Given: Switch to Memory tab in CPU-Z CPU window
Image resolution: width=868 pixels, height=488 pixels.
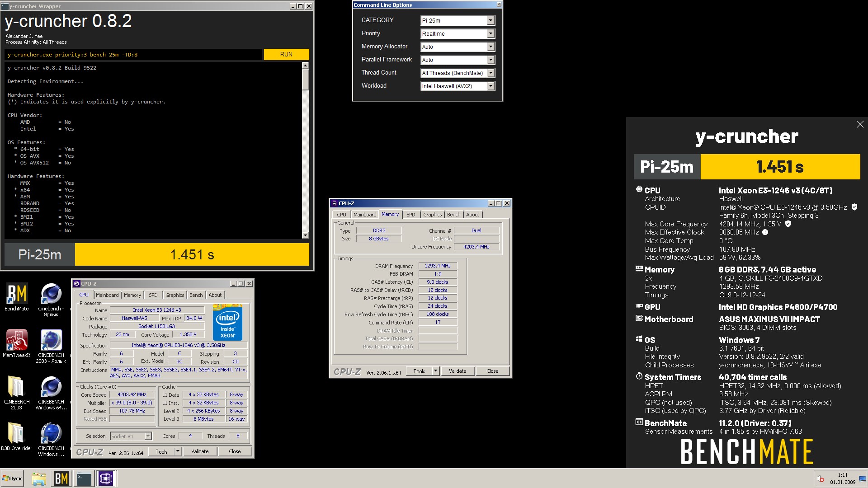Looking at the screenshot, I should pos(132,295).
